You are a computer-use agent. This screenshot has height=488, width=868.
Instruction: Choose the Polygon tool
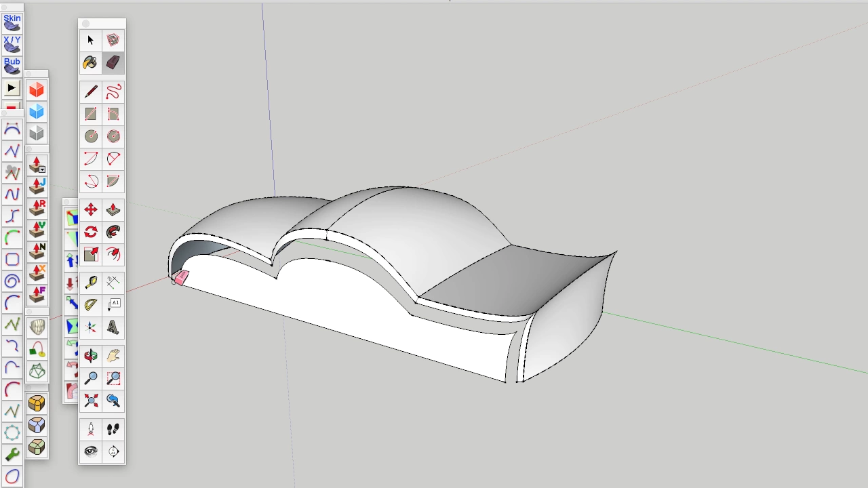tap(113, 136)
